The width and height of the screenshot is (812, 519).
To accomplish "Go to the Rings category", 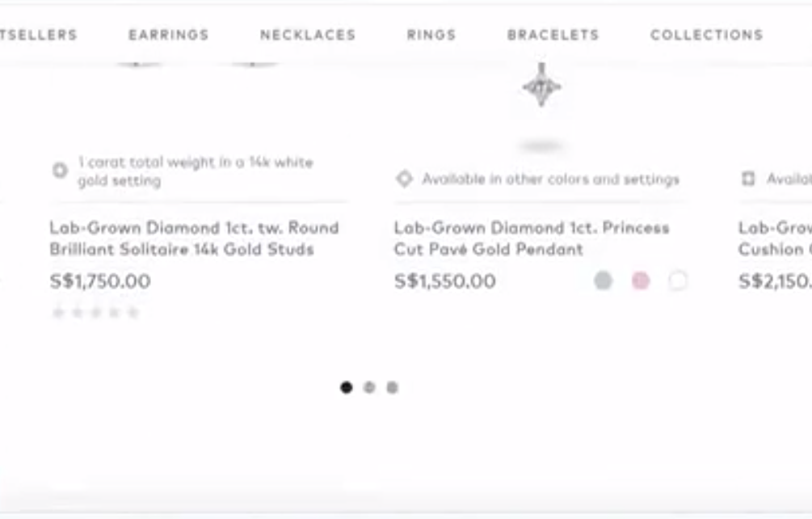I will pyautogui.click(x=431, y=35).
